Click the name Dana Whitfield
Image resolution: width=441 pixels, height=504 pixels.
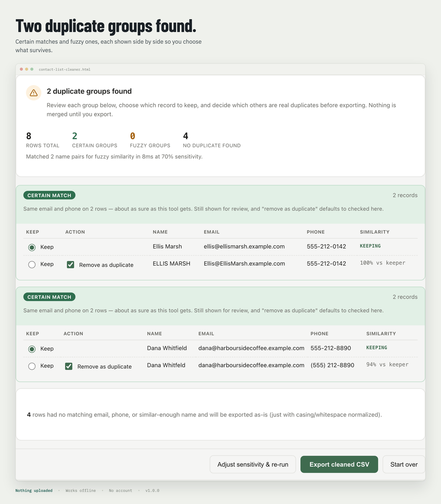[167, 348]
